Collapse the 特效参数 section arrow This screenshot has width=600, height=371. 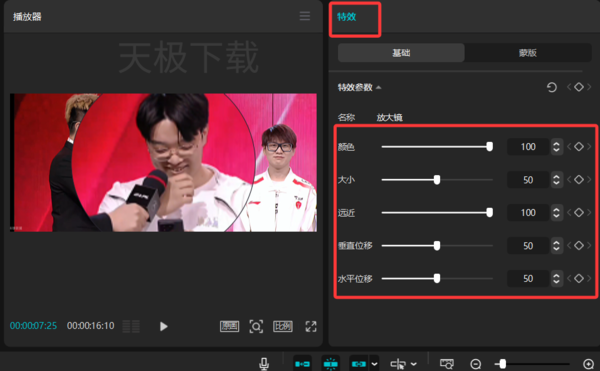(x=378, y=88)
